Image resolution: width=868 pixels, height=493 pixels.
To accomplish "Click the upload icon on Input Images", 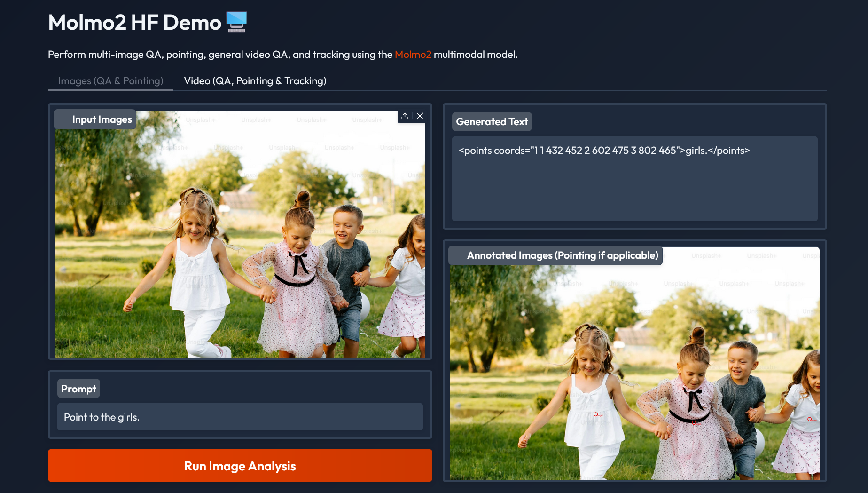I will [405, 116].
